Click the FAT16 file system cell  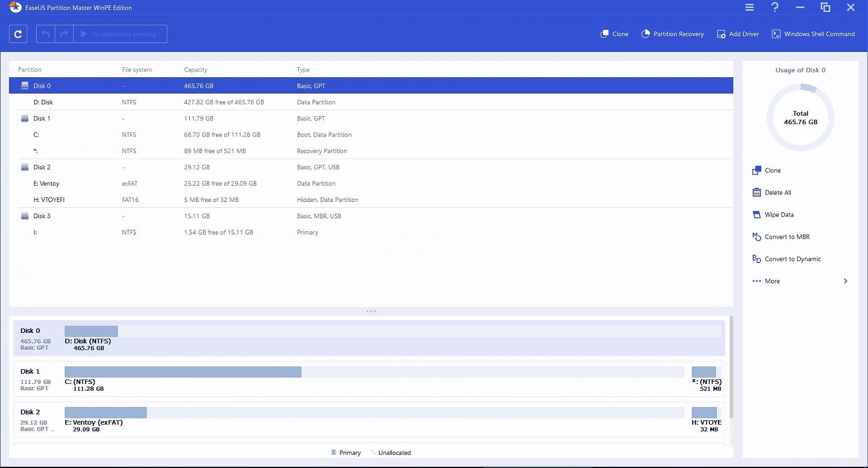[x=130, y=200]
